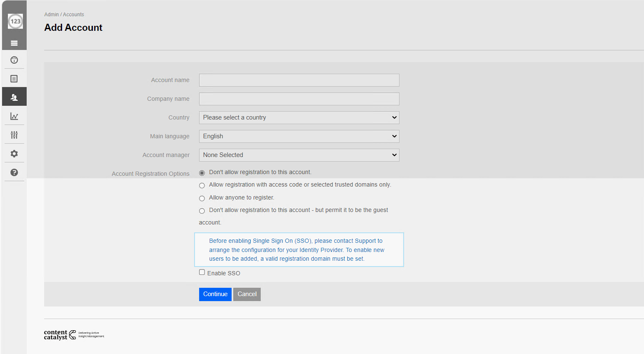
Task: Expand the Main language dropdown
Action: point(299,136)
